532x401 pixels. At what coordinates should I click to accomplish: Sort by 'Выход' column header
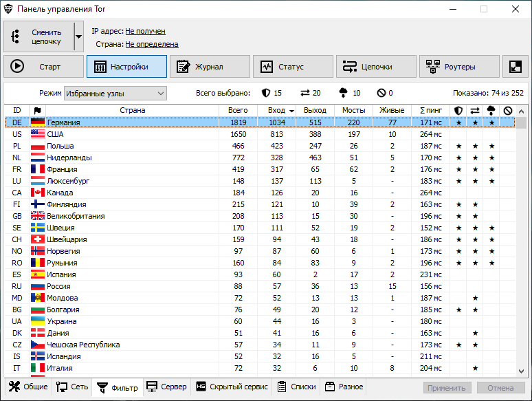click(x=315, y=110)
